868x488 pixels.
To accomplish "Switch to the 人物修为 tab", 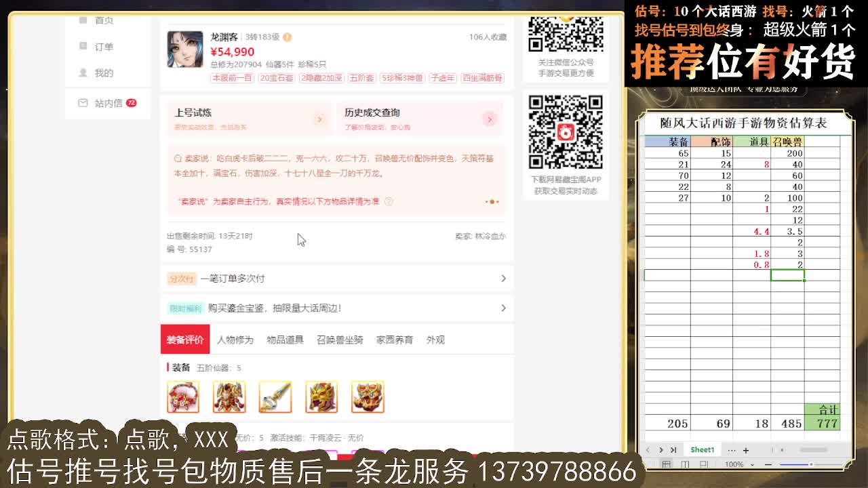I will click(x=235, y=340).
